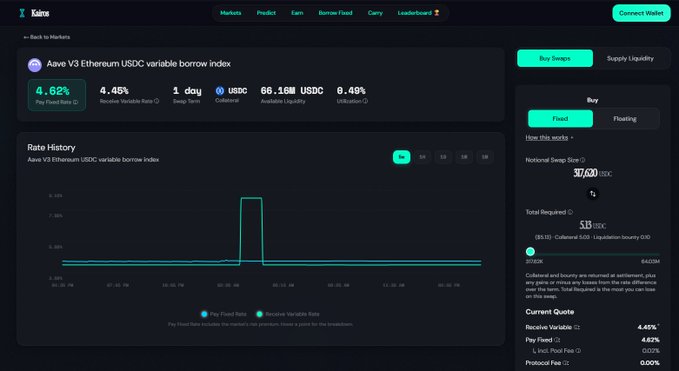Click the Receive Variable Rate legend dot
This screenshot has width=679, height=371.
tap(260, 314)
